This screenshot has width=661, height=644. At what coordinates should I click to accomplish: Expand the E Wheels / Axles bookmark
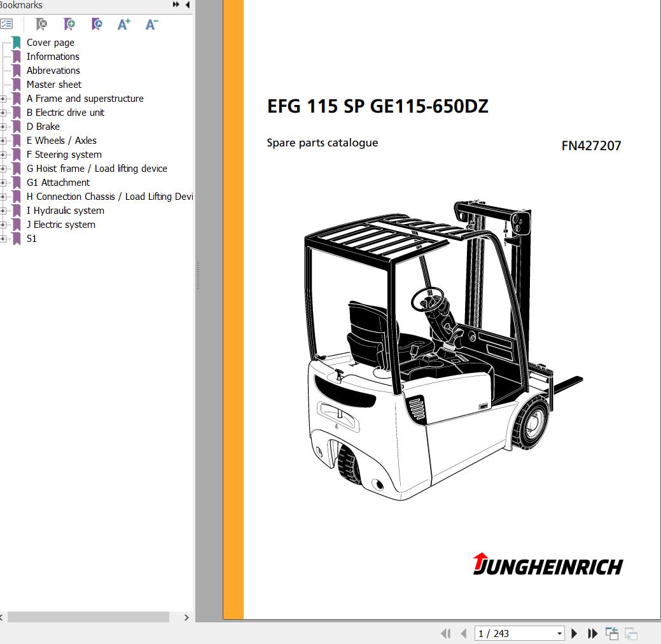(3, 141)
